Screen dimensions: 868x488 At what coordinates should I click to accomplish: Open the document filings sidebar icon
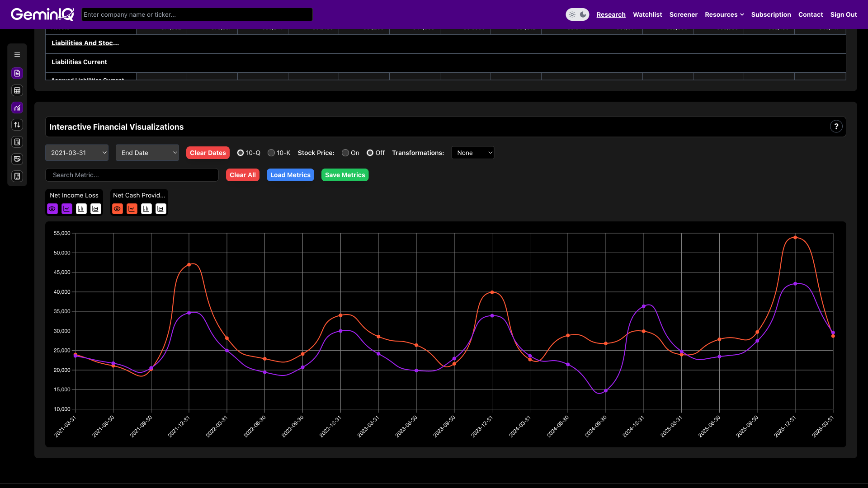coord(17,73)
